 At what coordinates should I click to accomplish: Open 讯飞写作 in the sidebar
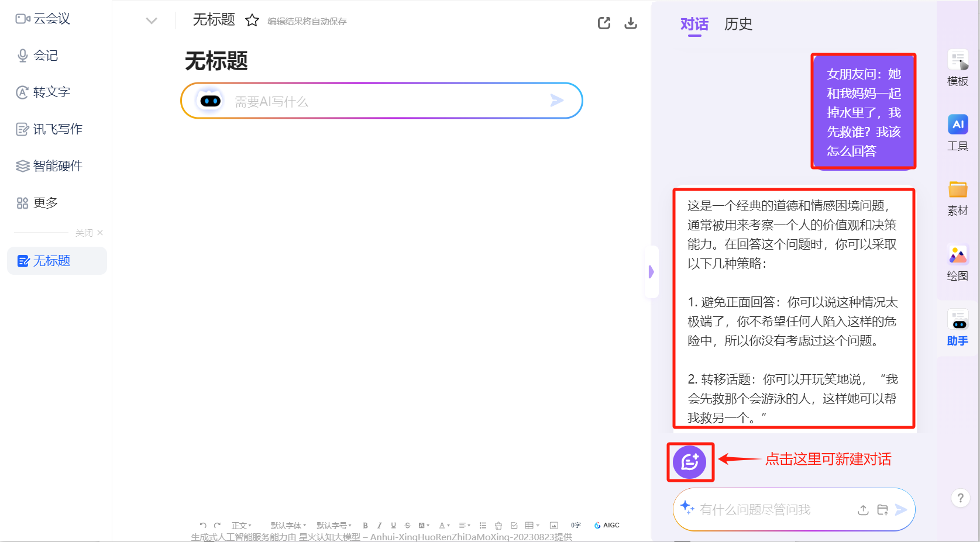point(49,129)
